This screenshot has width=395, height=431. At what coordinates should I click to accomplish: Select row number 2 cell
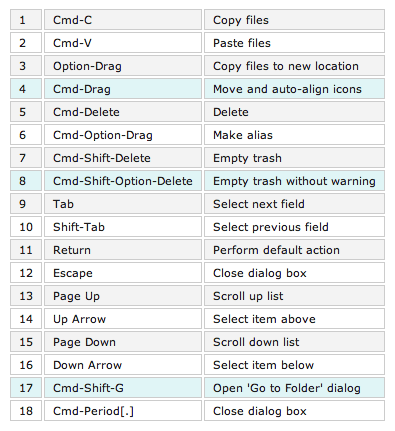(26, 43)
